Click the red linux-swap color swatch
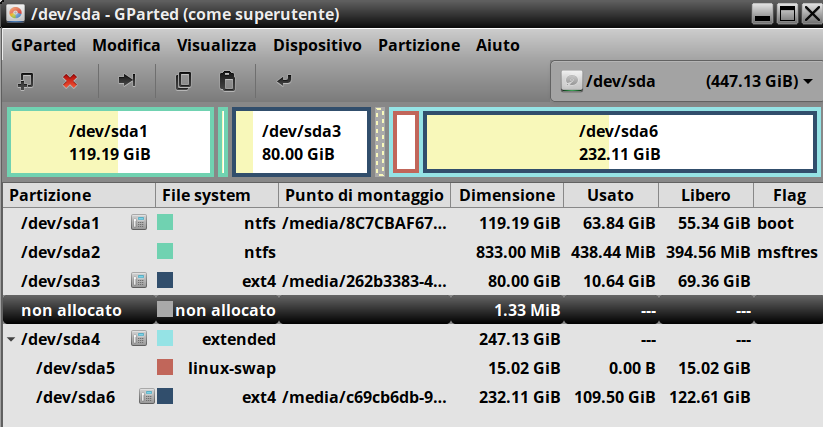The width and height of the screenshot is (823, 427). [165, 367]
